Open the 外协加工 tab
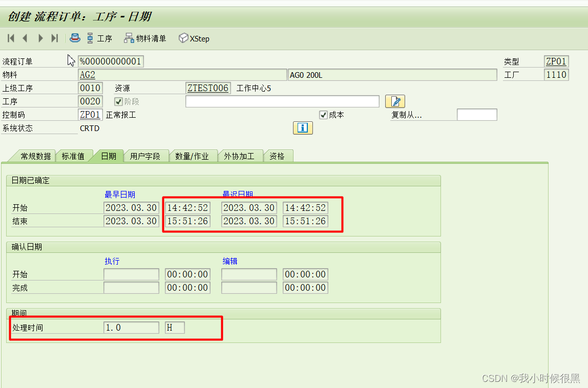The image size is (588, 388). 240,156
